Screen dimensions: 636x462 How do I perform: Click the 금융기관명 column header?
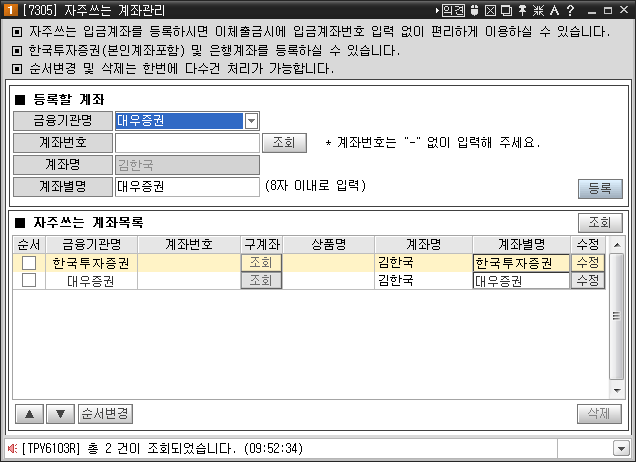click(x=92, y=245)
